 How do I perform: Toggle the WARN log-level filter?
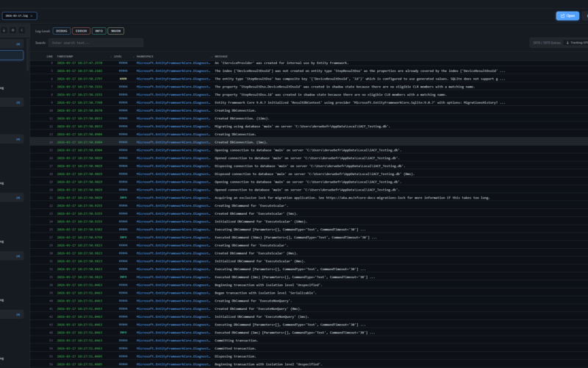(x=116, y=31)
